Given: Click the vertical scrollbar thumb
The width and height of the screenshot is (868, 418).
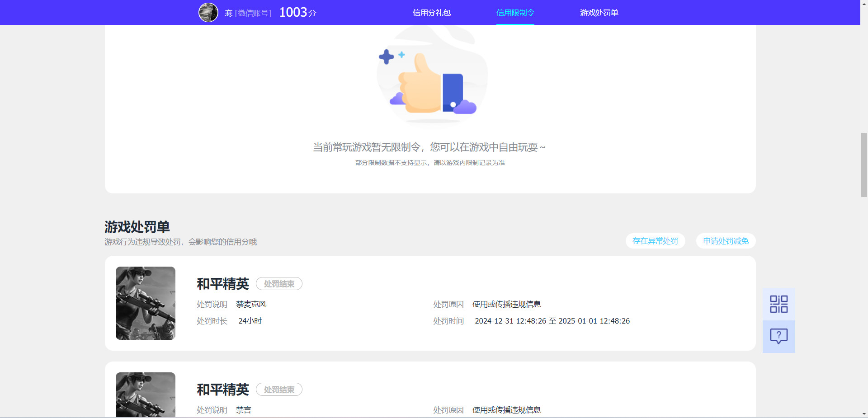Looking at the screenshot, I should point(864,164).
